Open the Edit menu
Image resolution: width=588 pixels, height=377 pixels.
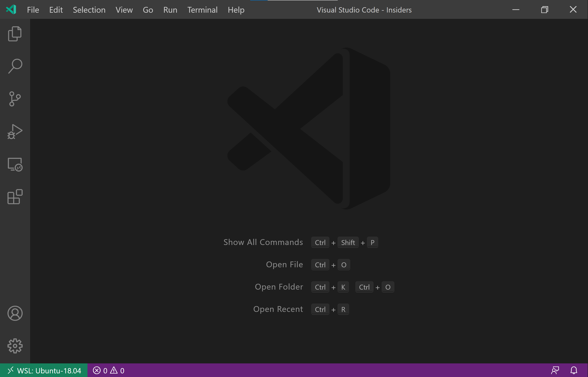56,10
